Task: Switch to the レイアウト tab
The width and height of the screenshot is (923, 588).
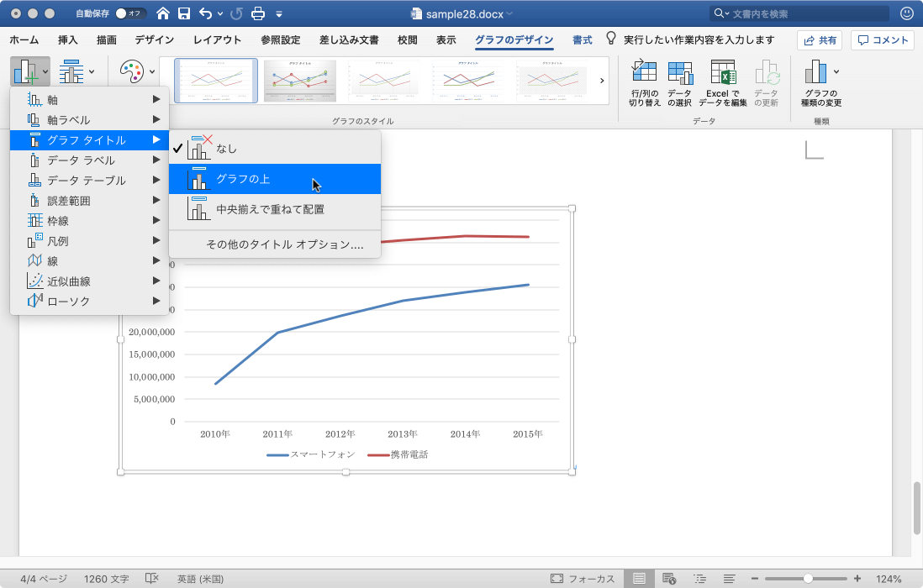Action: (x=217, y=40)
